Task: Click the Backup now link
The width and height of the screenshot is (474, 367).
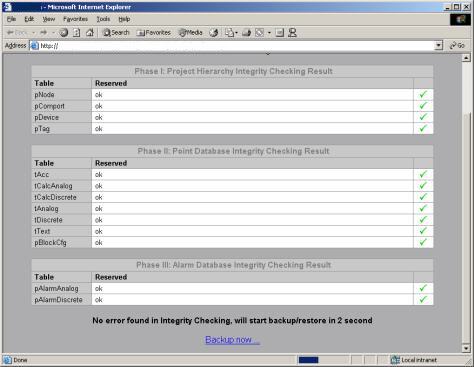Action: point(232,340)
